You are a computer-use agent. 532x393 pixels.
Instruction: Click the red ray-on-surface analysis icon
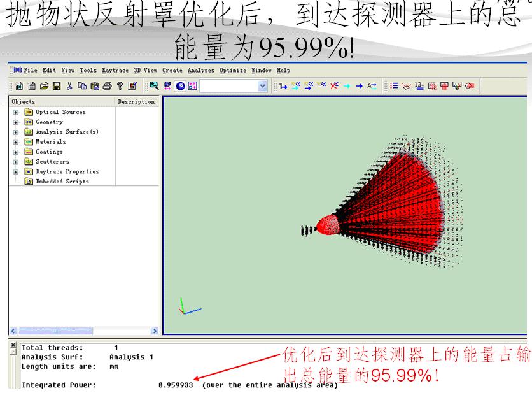point(407,86)
